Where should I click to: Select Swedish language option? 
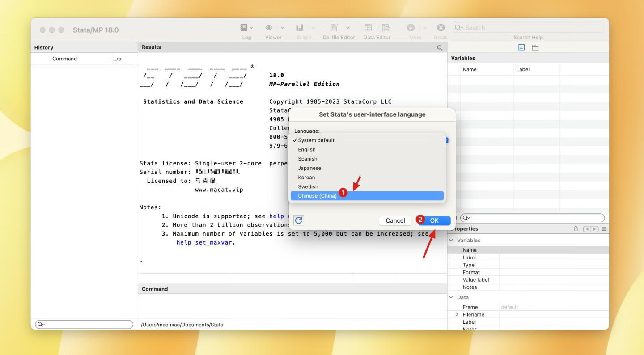367,186
